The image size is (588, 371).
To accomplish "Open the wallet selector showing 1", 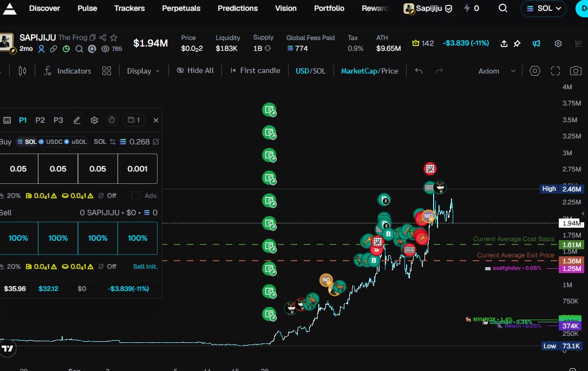I will (x=134, y=120).
